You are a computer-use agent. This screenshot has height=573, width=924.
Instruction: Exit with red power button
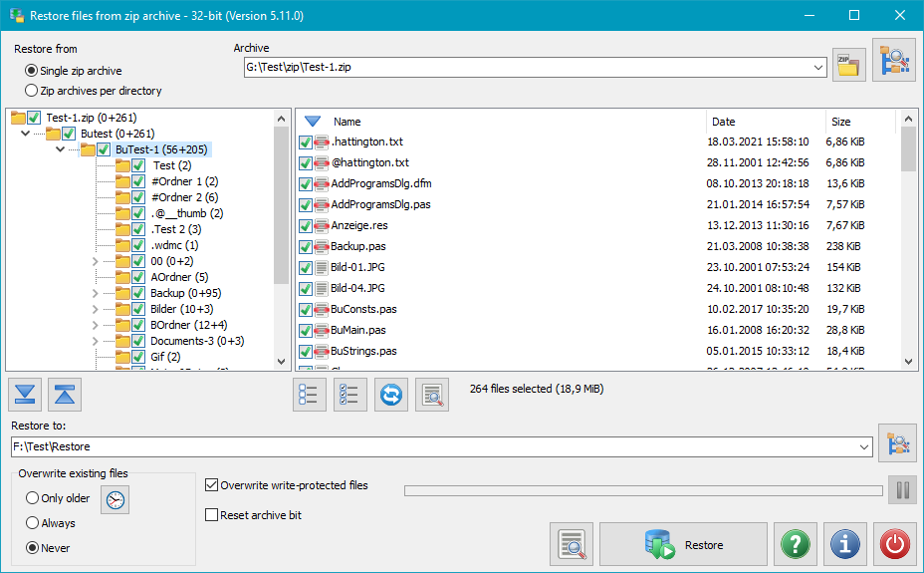click(895, 543)
